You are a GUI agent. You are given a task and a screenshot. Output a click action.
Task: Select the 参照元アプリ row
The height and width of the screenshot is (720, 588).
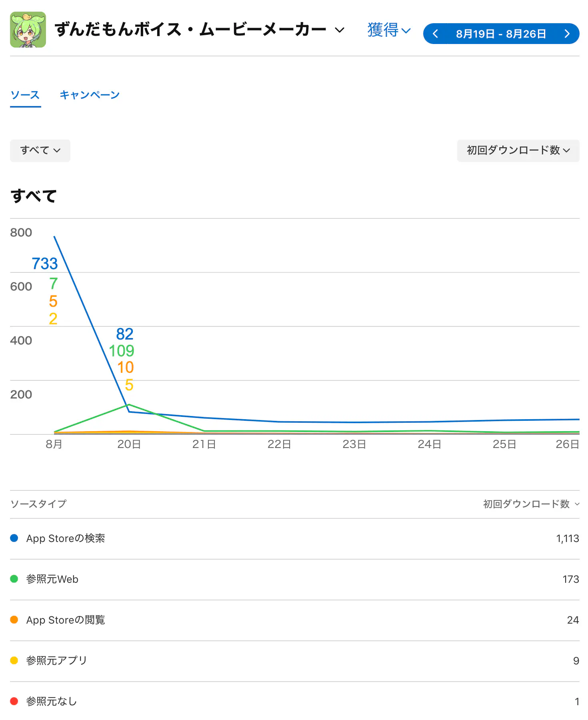(x=295, y=661)
